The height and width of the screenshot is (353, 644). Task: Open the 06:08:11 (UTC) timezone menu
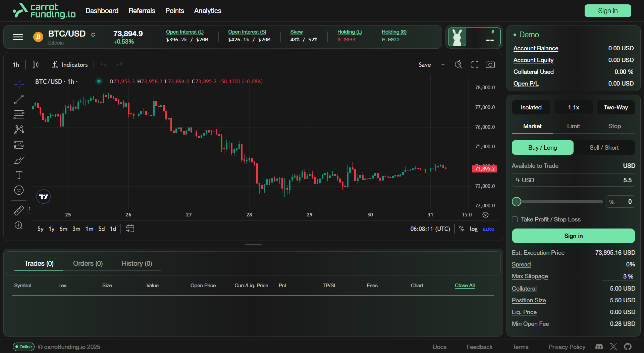coord(430,229)
